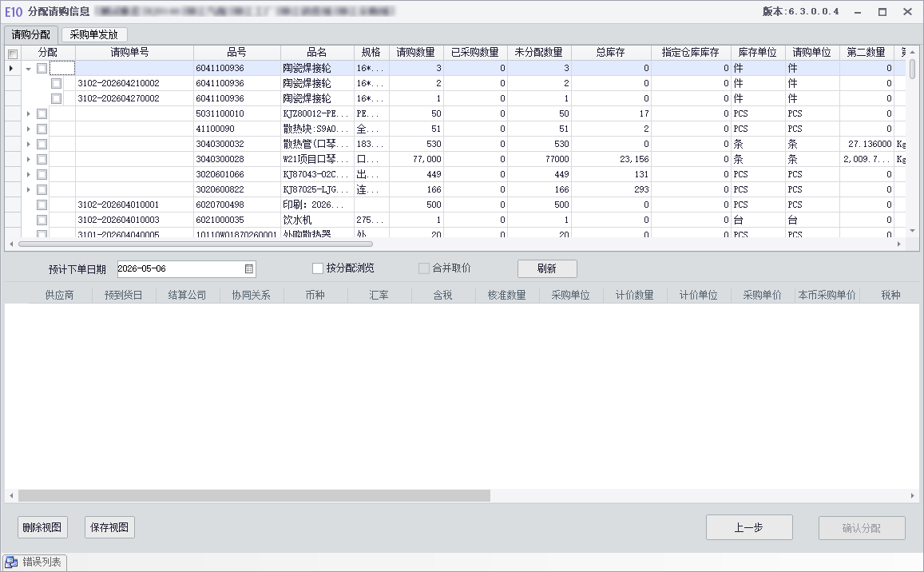The width and height of the screenshot is (924, 572).
Task: Check the 分配 box for item 3040300032
Action: click(42, 144)
